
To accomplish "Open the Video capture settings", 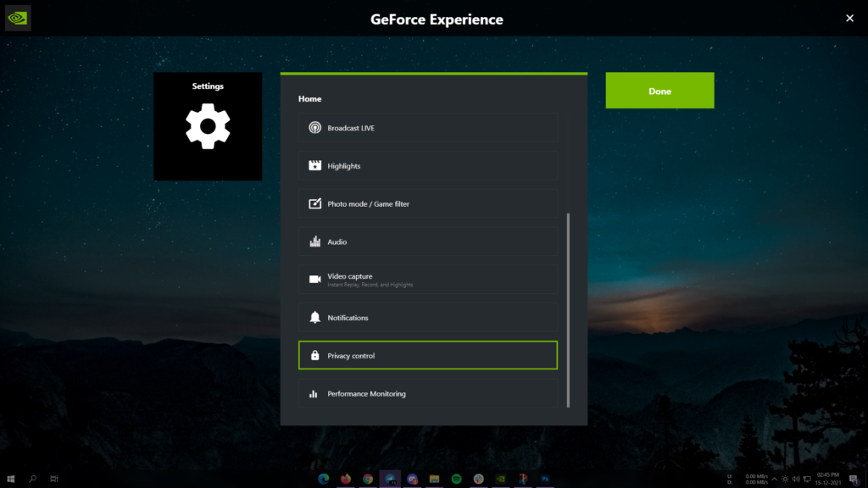I will point(427,279).
